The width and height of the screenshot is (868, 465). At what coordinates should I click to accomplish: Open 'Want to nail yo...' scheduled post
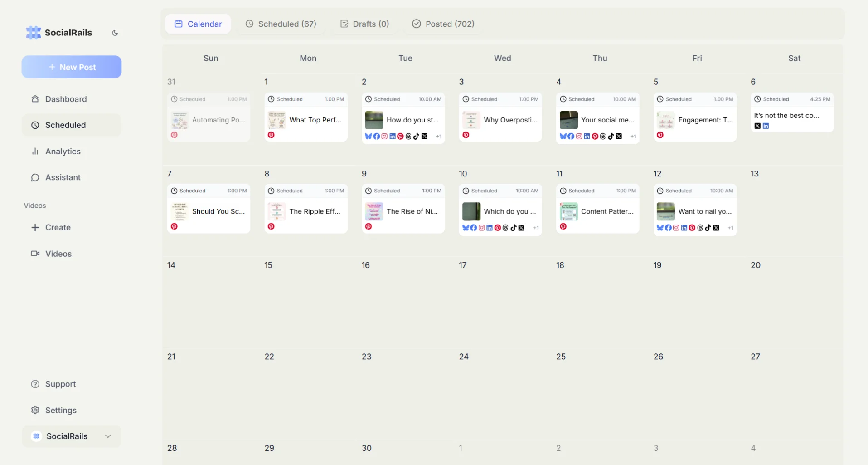(x=695, y=210)
